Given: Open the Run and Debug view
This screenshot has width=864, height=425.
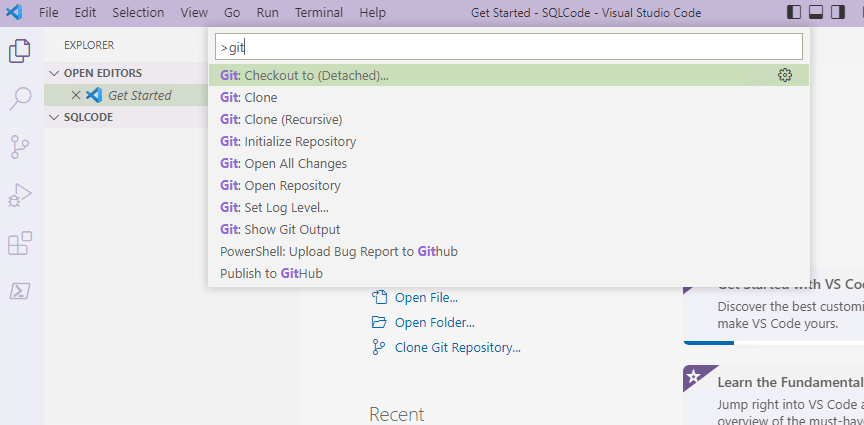Looking at the screenshot, I should [x=20, y=195].
